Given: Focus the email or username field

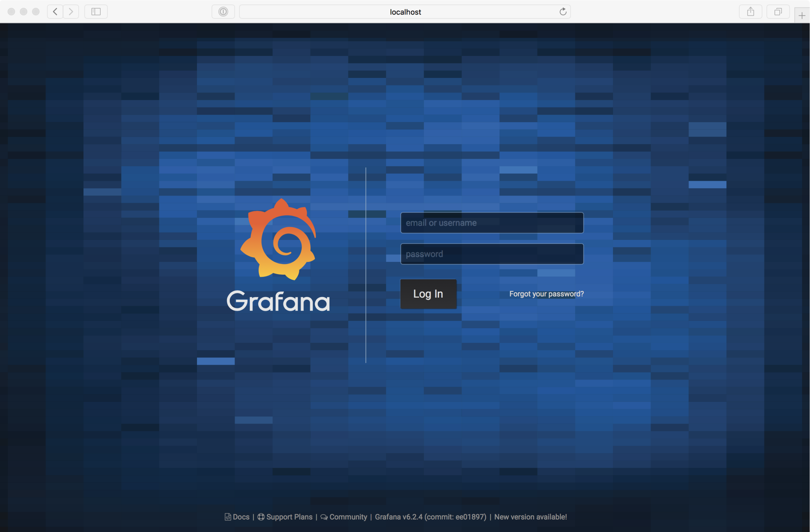Looking at the screenshot, I should point(492,223).
